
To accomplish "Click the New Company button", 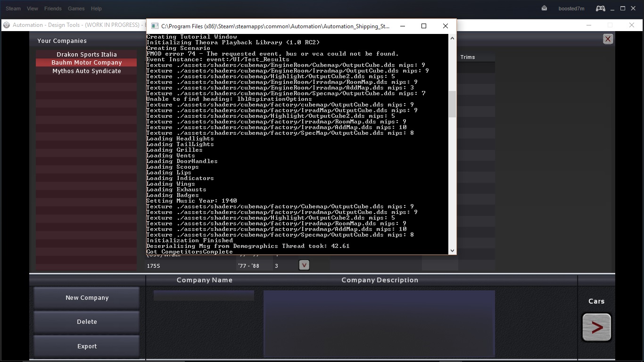I will tap(87, 298).
